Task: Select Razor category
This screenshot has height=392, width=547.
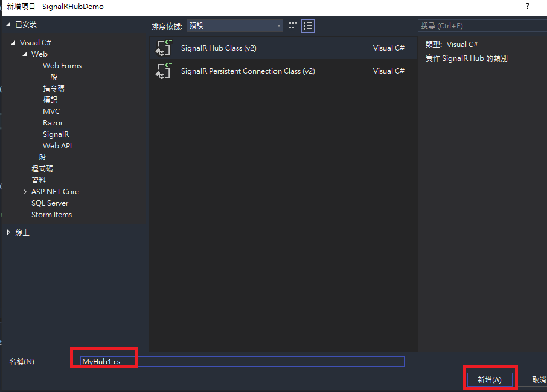Action: click(53, 123)
